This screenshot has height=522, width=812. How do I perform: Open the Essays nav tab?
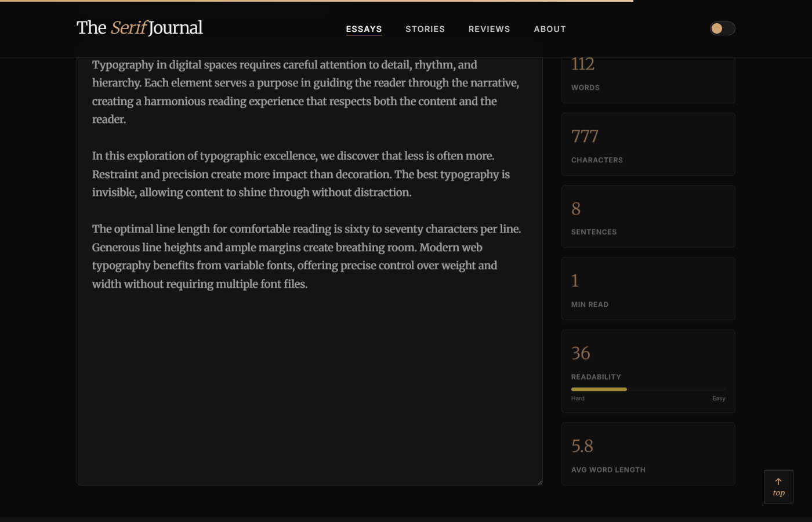pyautogui.click(x=364, y=29)
